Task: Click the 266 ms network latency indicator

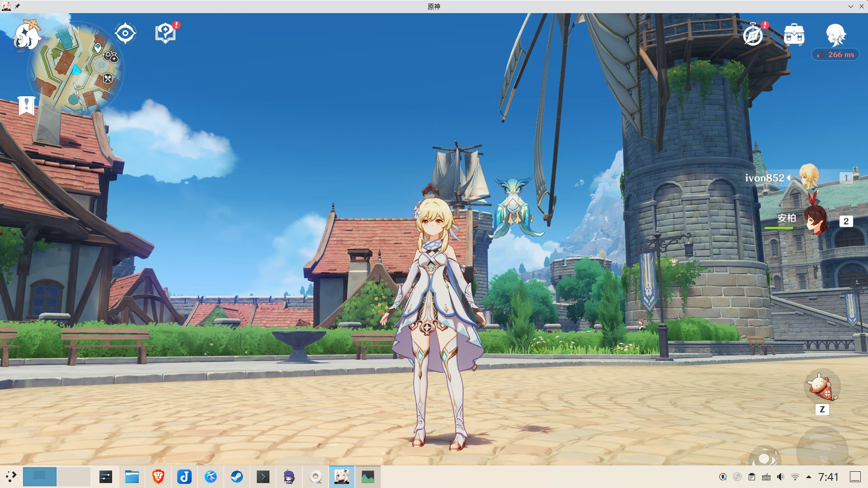Action: pos(835,55)
